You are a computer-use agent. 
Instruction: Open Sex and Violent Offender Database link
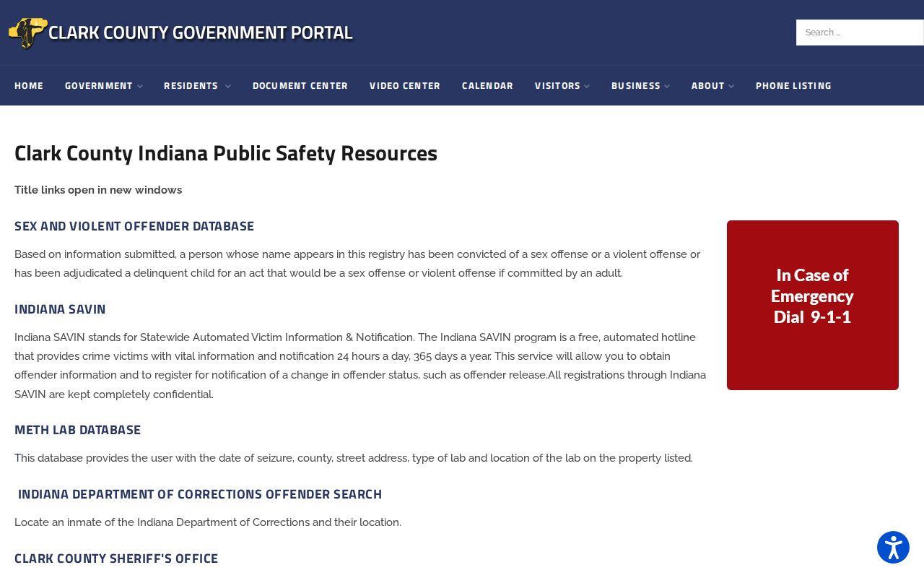pyautogui.click(x=134, y=226)
